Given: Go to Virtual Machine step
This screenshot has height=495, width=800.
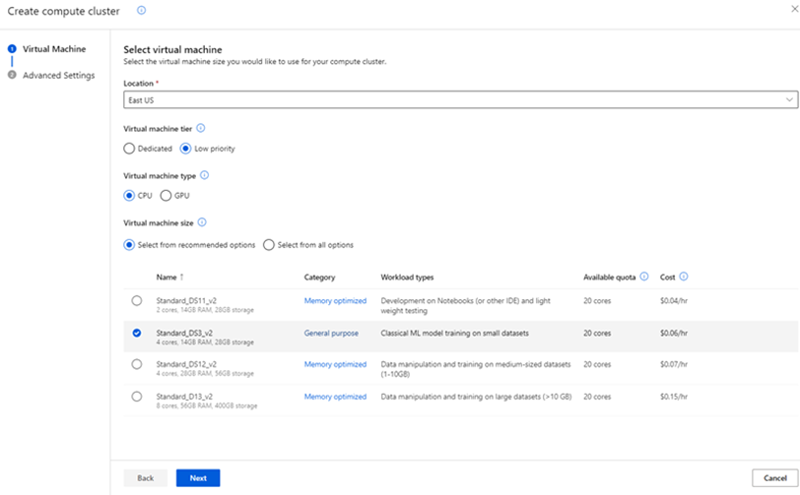Looking at the screenshot, I should pyautogui.click(x=54, y=49).
